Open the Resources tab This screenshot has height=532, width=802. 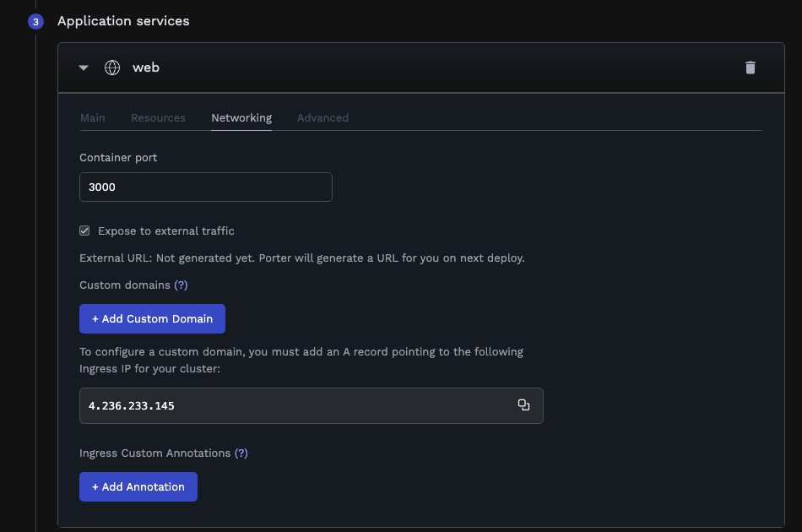point(158,117)
